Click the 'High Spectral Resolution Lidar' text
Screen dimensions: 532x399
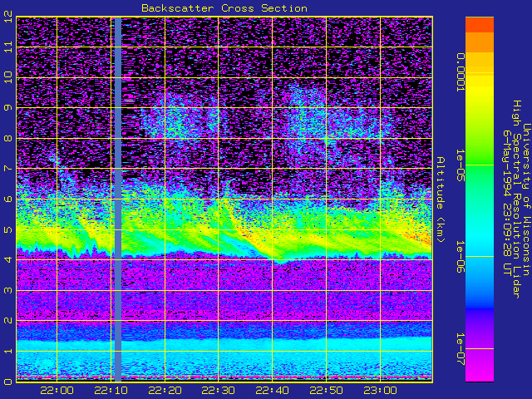516,199
